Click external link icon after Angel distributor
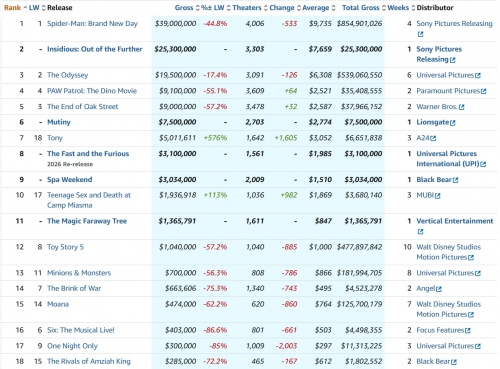500x369 pixels. coord(439,289)
